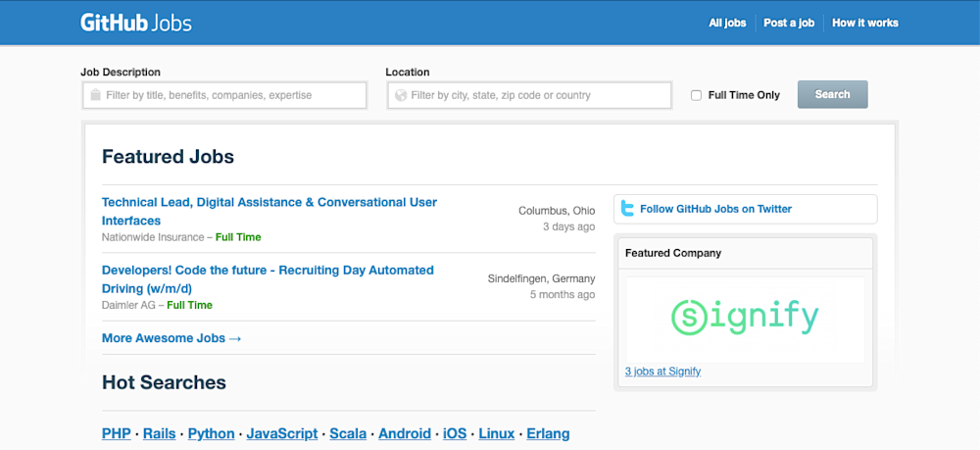This screenshot has height=450, width=980.
Task: Click Full Time tag under Daimler AG
Action: pyautogui.click(x=189, y=306)
